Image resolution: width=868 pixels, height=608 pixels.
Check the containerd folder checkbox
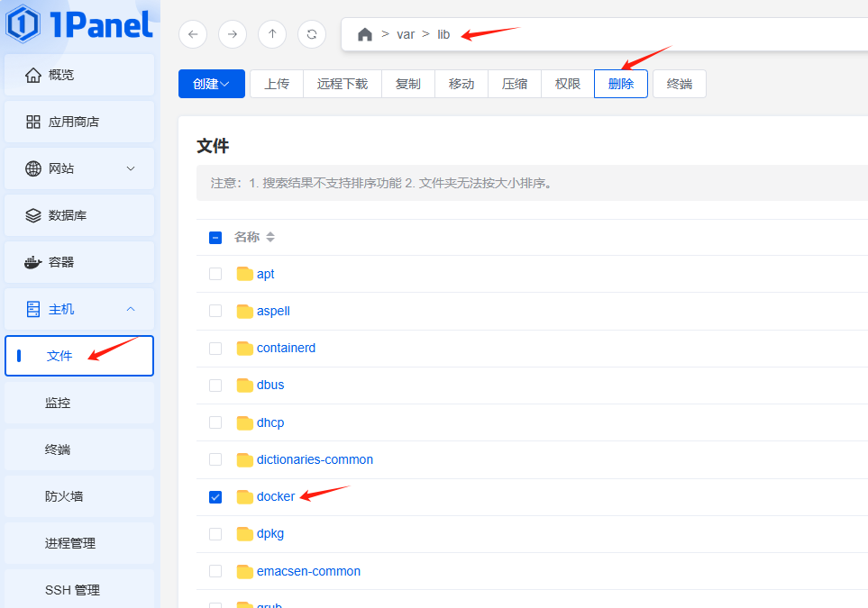click(215, 348)
